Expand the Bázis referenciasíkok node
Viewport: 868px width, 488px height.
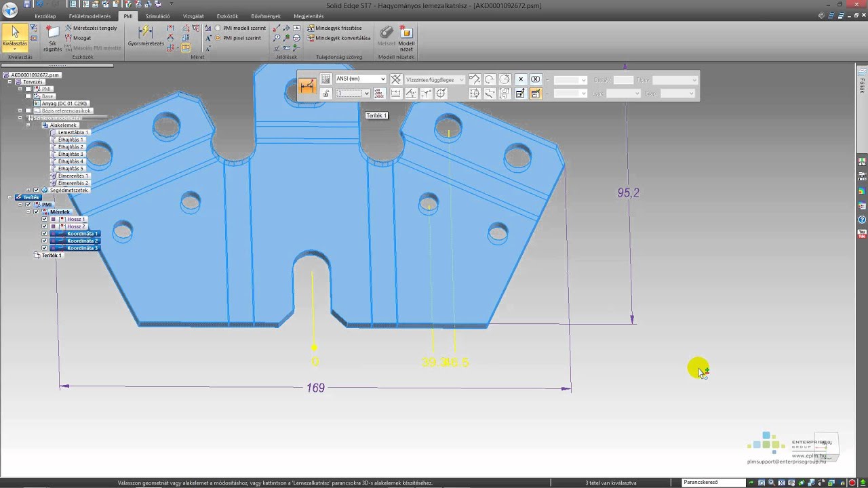(x=19, y=110)
